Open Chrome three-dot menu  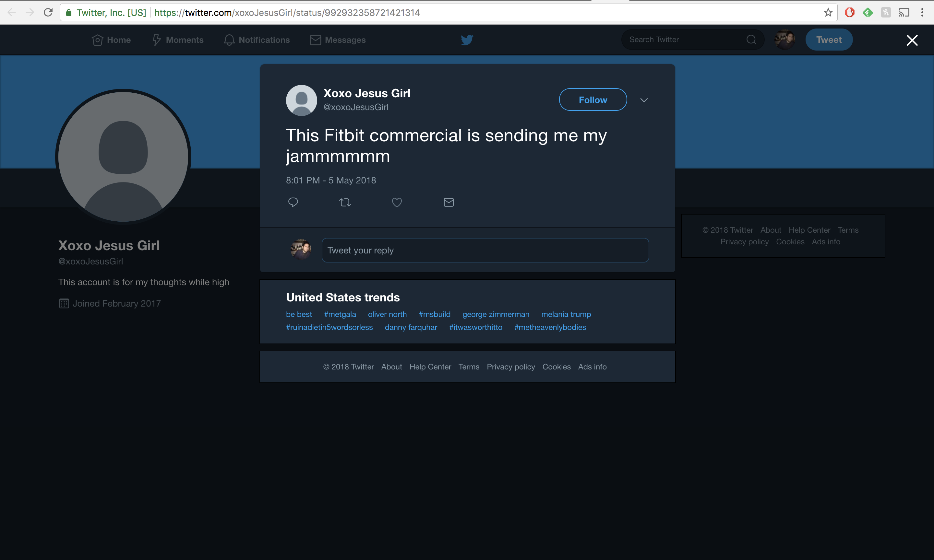coord(922,12)
